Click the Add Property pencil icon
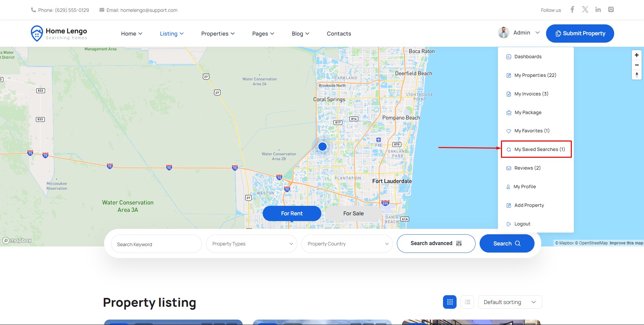This screenshot has width=644, height=325. [x=508, y=205]
